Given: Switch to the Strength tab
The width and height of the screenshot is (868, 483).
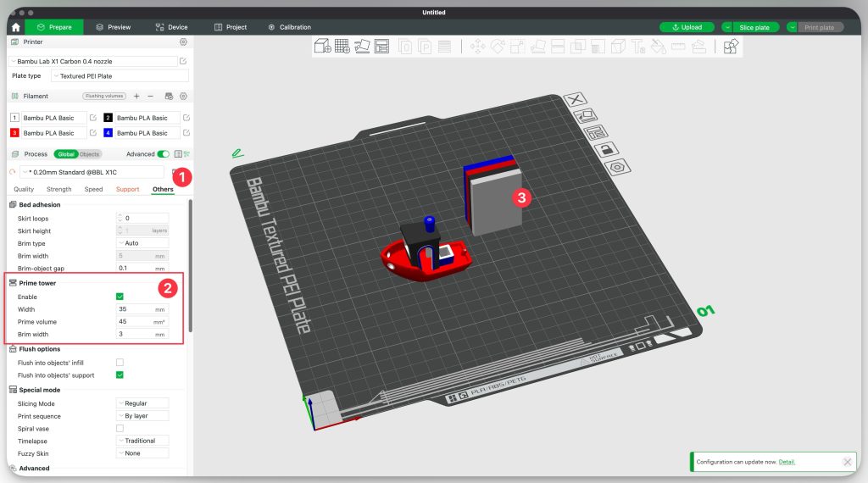Looking at the screenshot, I should (58, 189).
